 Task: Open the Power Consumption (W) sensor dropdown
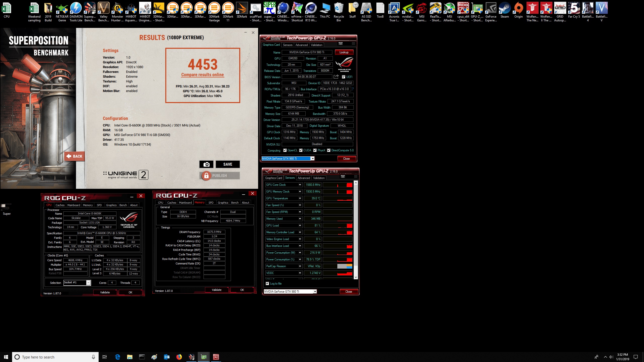point(300,253)
